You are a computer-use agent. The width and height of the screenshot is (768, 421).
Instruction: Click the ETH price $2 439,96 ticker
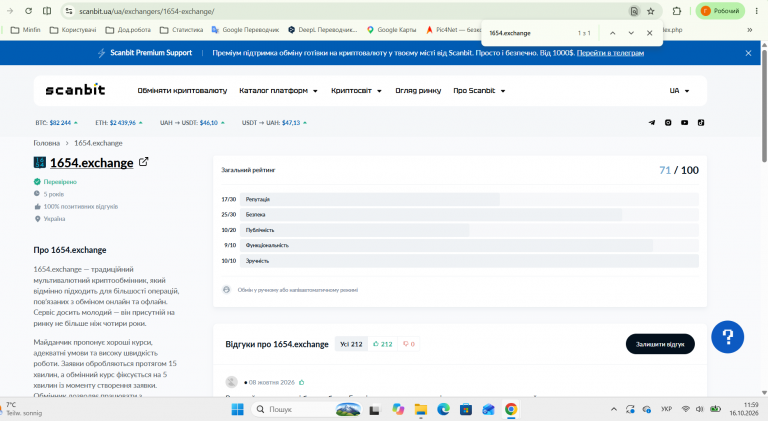(x=119, y=122)
